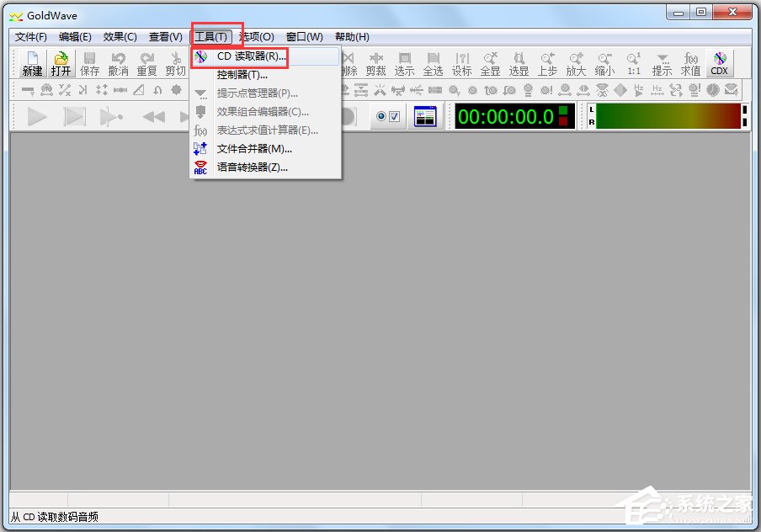Click the 选显 (Zoom selection) icon
Viewport: 761px width, 532px height.
(x=519, y=64)
